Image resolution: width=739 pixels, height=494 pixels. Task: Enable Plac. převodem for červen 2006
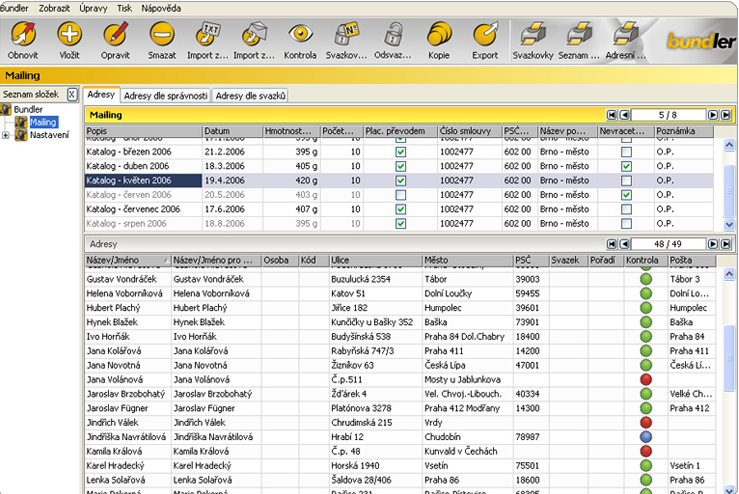pyautogui.click(x=401, y=195)
